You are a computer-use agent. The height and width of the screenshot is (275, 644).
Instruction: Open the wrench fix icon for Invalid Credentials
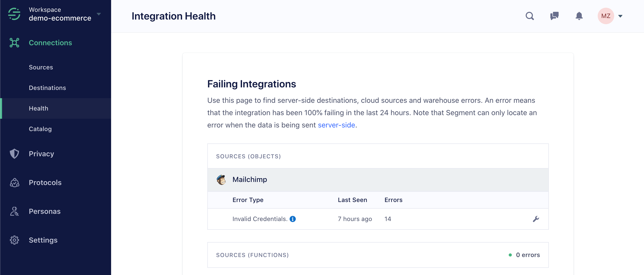point(536,219)
